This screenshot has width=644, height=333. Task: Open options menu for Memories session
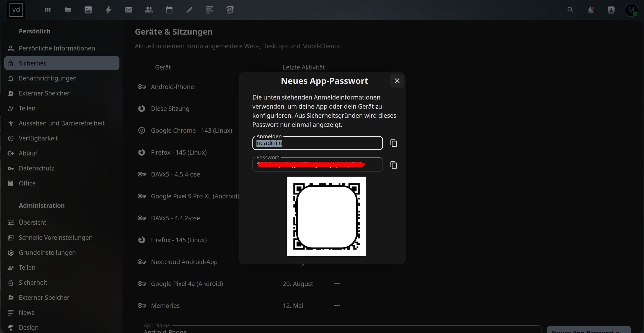tap(337, 306)
